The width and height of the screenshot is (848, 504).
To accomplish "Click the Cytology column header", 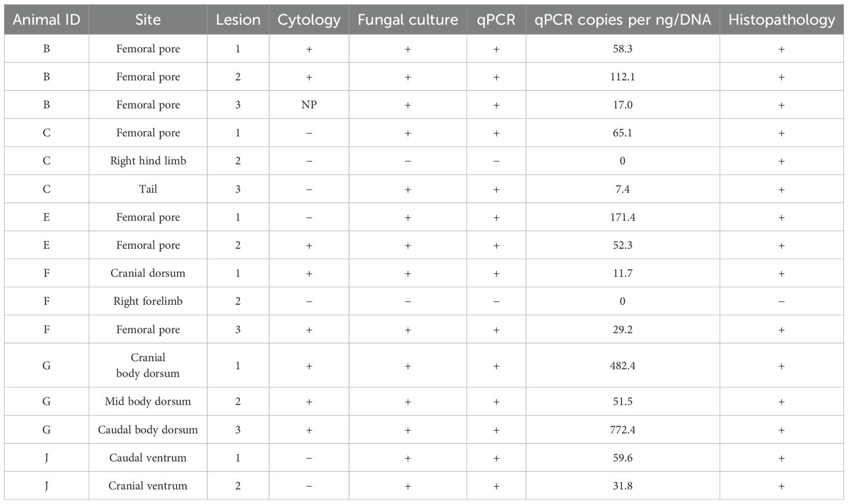I will [308, 20].
